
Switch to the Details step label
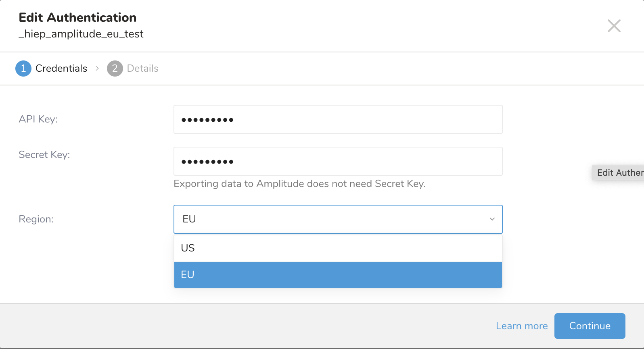click(x=142, y=69)
